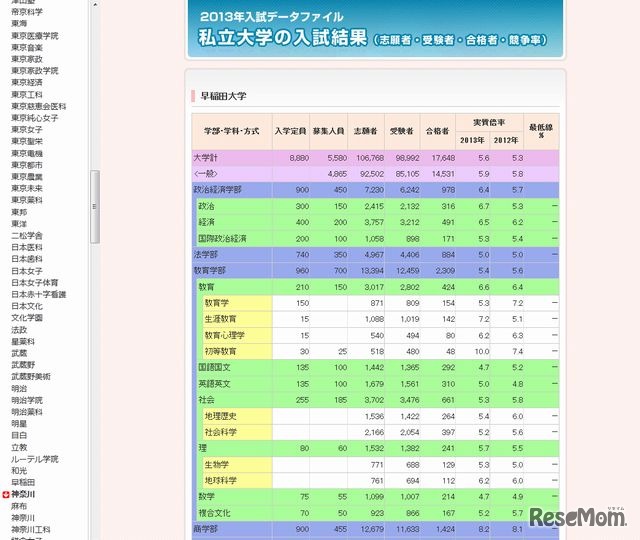Open the ルーテル学院 link
The image size is (640, 540).
[35, 459]
